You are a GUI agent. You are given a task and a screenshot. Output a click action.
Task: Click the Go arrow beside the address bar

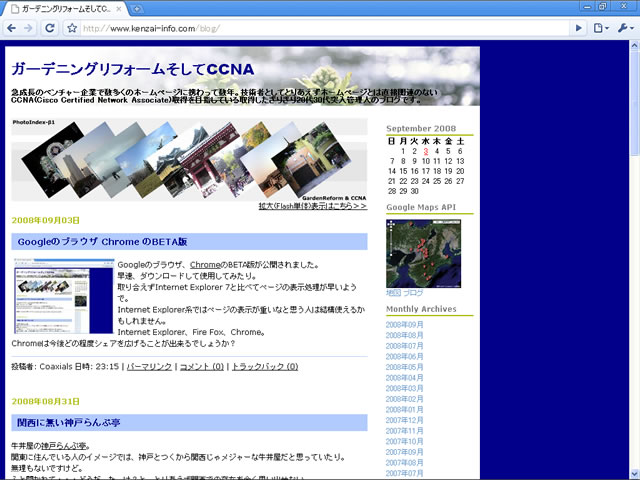click(x=578, y=28)
